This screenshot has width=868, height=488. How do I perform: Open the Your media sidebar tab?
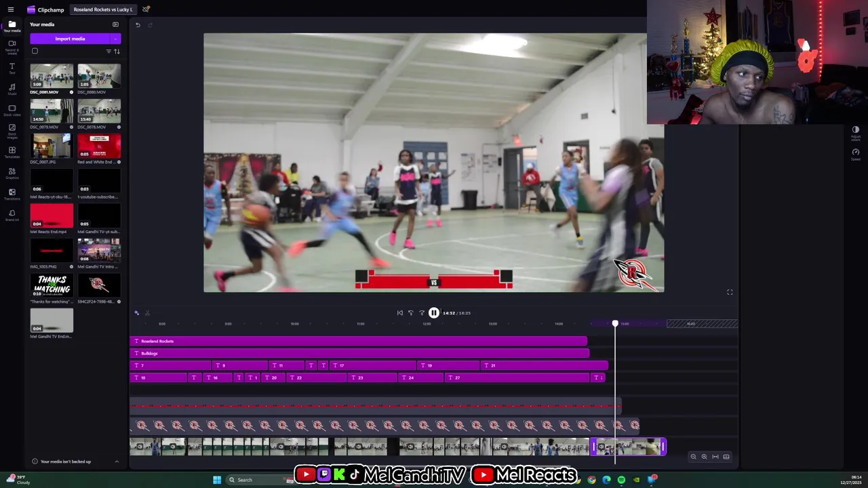(12, 26)
